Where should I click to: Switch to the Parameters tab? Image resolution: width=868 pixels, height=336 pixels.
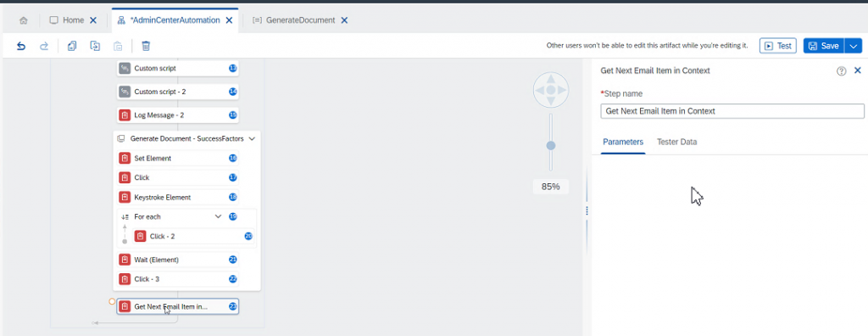pos(623,142)
